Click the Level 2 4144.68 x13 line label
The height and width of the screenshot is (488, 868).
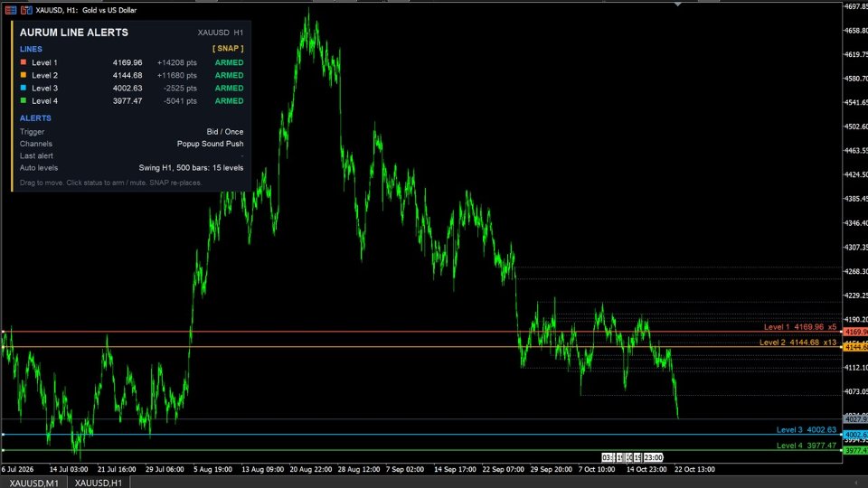[797, 343]
